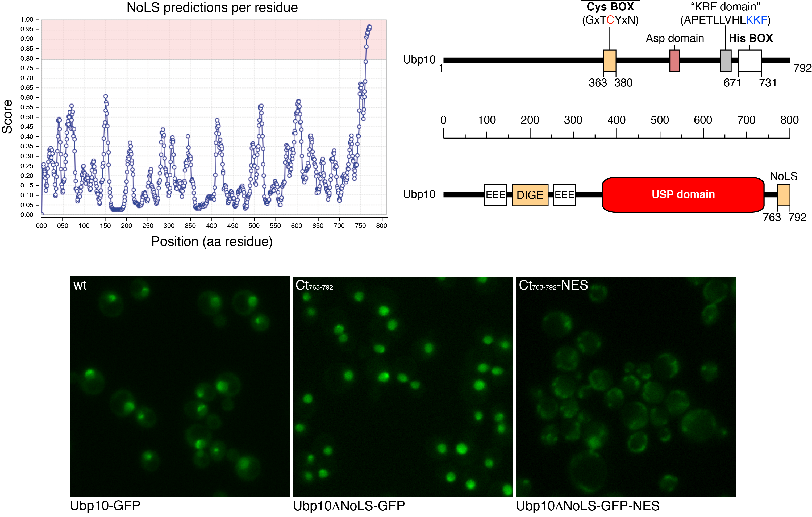Screen dimensions: 812x517
Task: Click the white His BOX segment
Action: (750, 60)
